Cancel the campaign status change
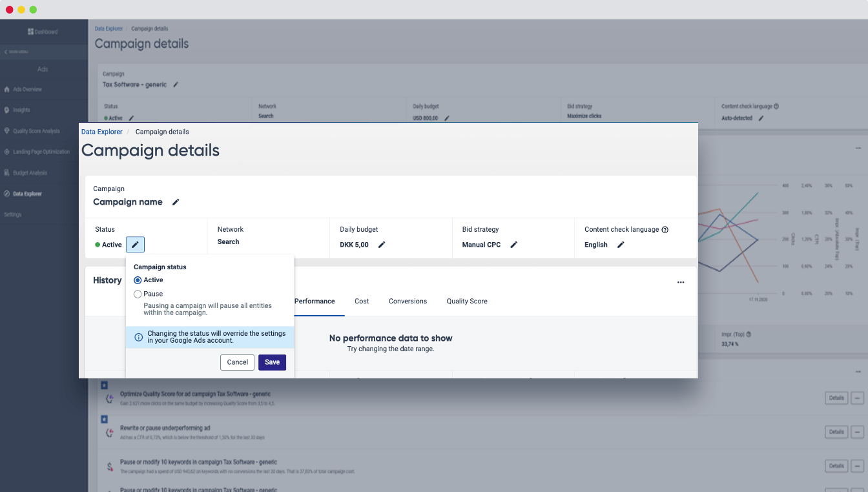The image size is (868, 492). (237, 362)
